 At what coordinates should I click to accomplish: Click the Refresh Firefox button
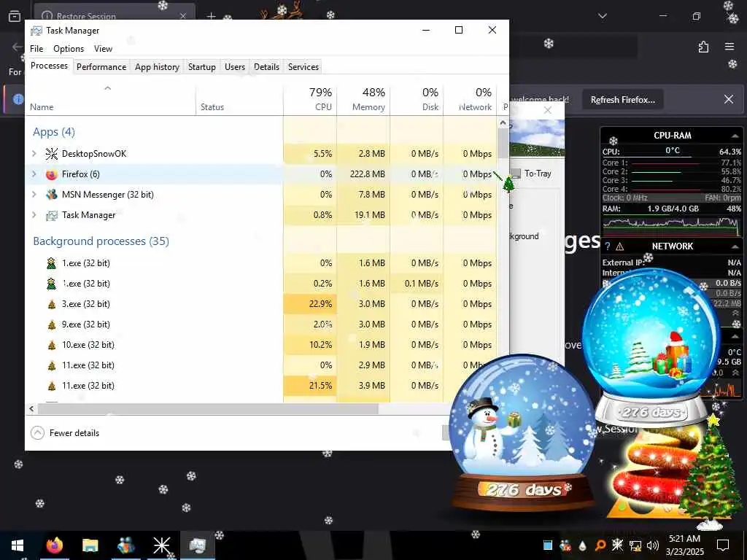point(623,100)
